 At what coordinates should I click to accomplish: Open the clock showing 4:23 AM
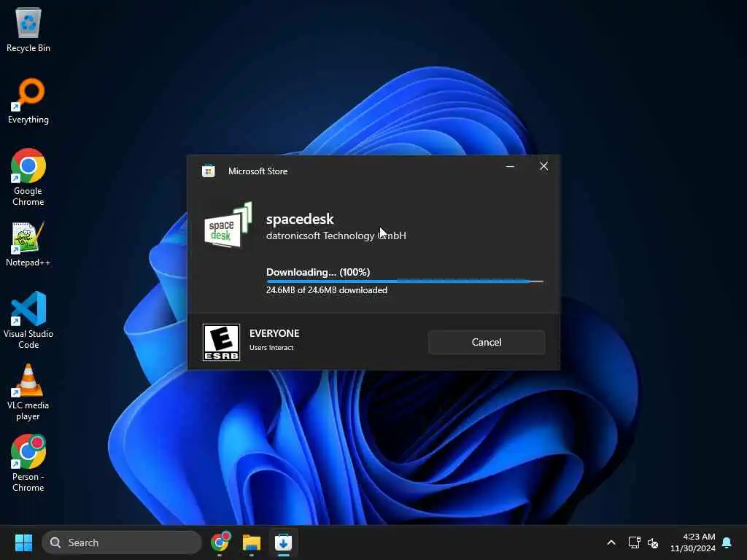pyautogui.click(x=693, y=542)
